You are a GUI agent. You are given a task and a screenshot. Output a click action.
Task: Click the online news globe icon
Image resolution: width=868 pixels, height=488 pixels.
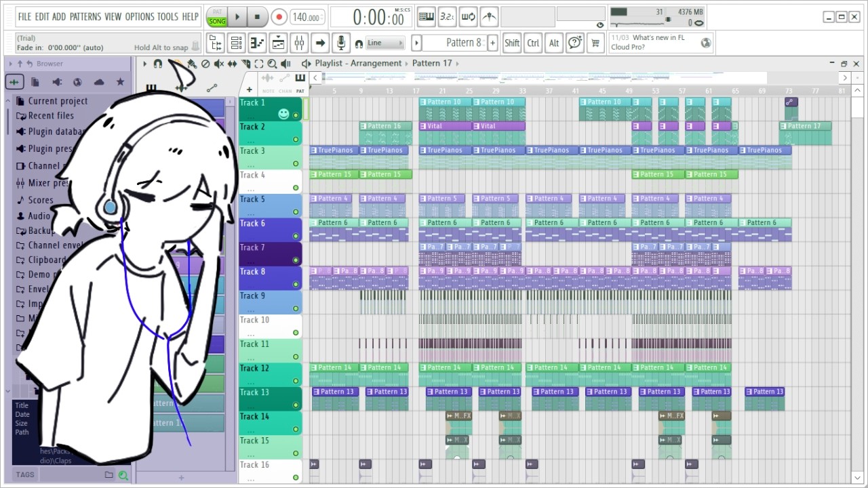point(706,43)
